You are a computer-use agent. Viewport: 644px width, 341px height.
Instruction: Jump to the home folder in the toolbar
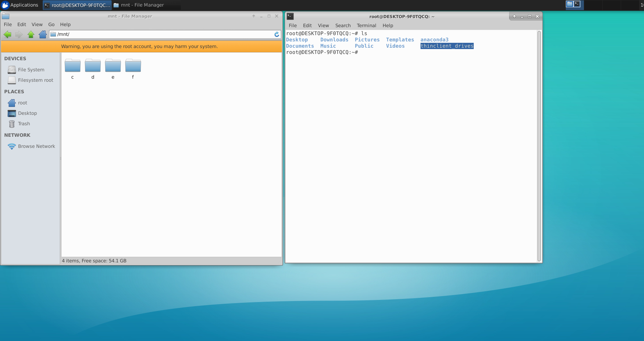[43, 34]
